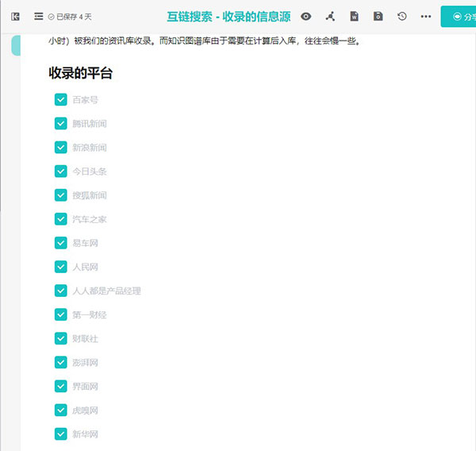Click the collapse sidebar icon at top-left

15,16
